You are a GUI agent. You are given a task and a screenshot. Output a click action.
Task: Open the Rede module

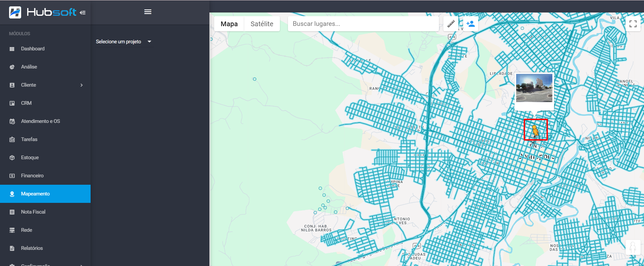click(x=45, y=230)
